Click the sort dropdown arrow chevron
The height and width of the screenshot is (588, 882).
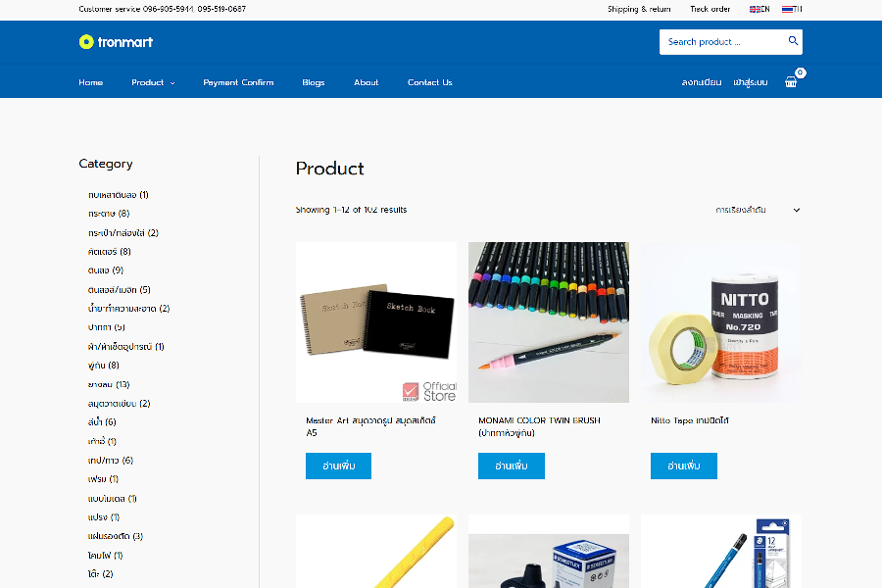pos(797,210)
